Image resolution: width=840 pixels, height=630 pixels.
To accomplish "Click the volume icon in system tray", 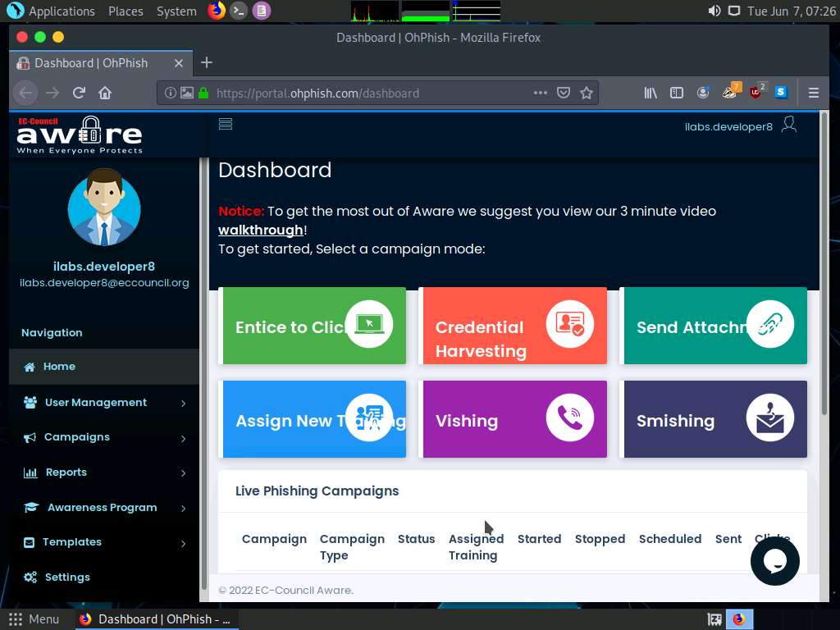I will pyautogui.click(x=714, y=11).
